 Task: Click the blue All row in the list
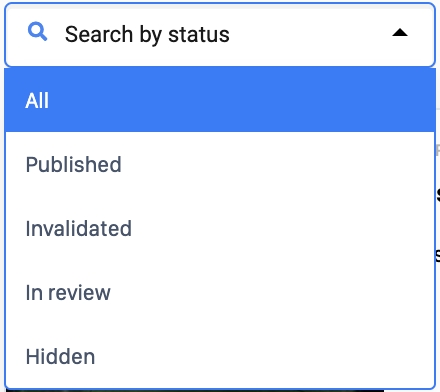(x=220, y=100)
